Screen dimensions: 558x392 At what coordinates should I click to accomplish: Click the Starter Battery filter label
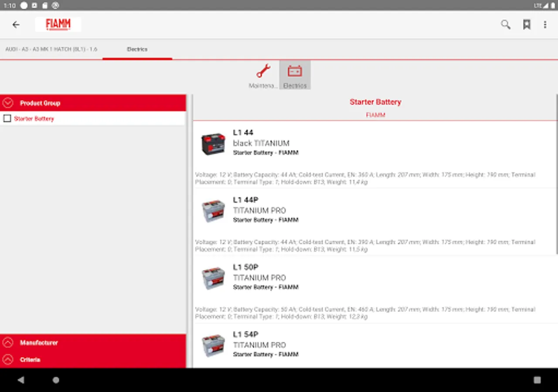pyautogui.click(x=34, y=118)
